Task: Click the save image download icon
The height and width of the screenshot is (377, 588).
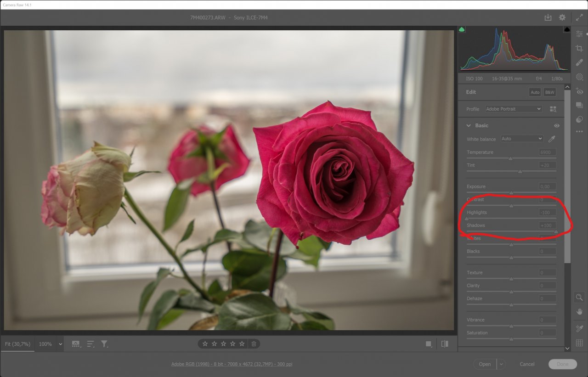Action: [x=548, y=17]
